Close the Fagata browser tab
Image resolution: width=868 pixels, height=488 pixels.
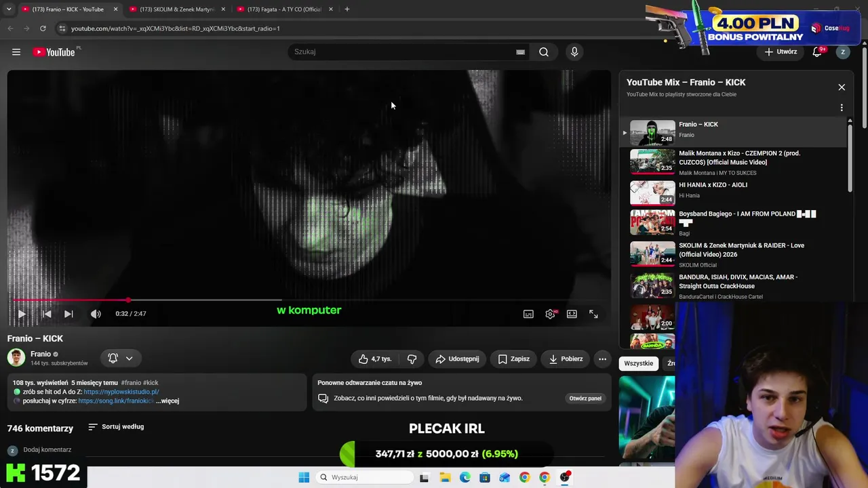tap(331, 9)
